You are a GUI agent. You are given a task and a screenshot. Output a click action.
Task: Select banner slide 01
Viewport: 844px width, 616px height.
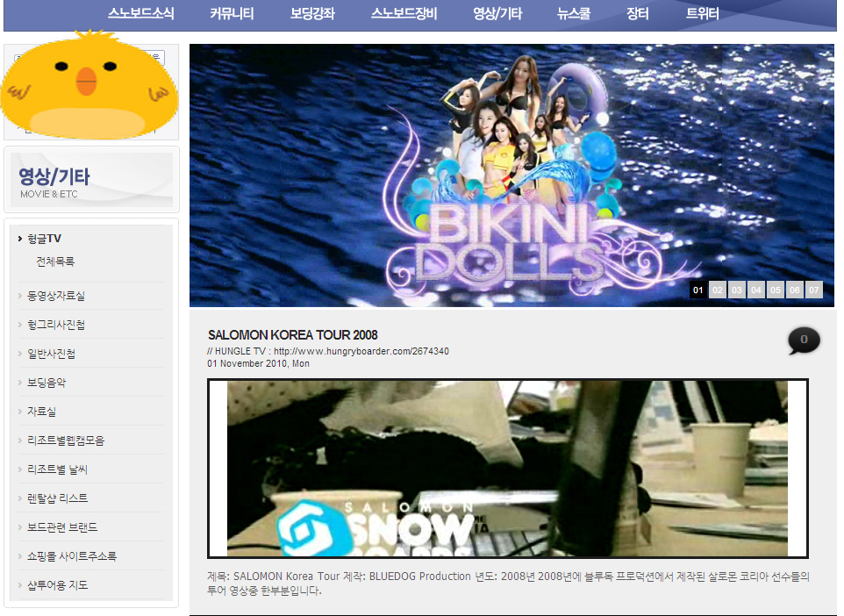pos(698,290)
